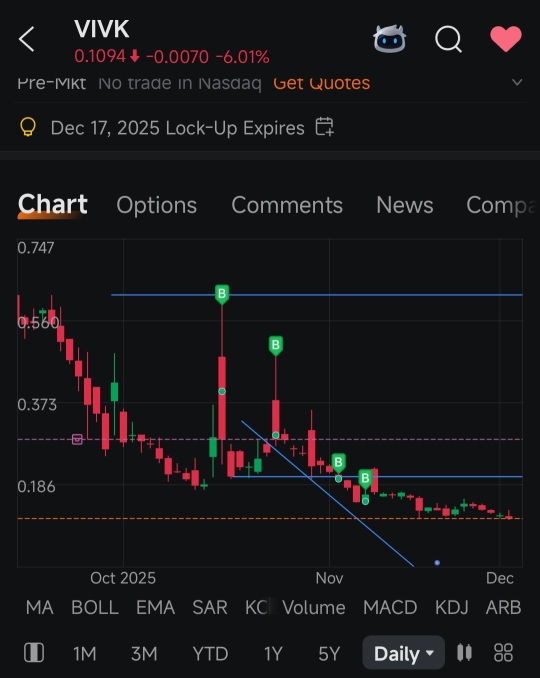Image resolution: width=540 pixels, height=678 pixels.
Task: Enable the KDJ indicator
Action: (x=451, y=608)
